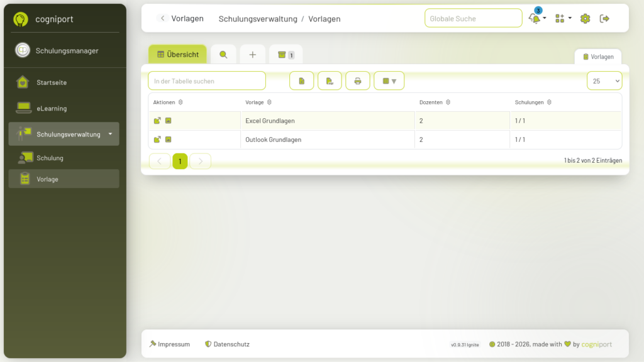Viewport: 644px width, 362px height.
Task: Export table using the file export button
Action: point(301,81)
